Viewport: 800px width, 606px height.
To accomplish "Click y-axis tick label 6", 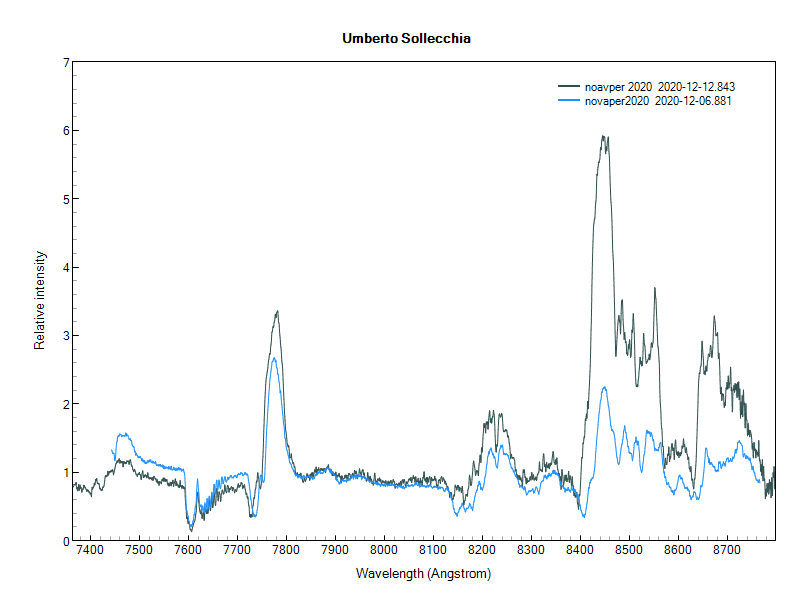I will coord(66,131).
